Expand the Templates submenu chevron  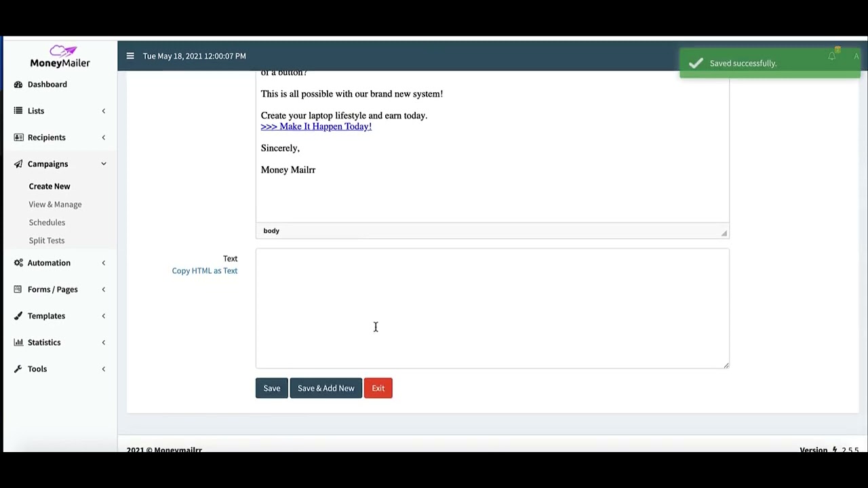click(104, 316)
